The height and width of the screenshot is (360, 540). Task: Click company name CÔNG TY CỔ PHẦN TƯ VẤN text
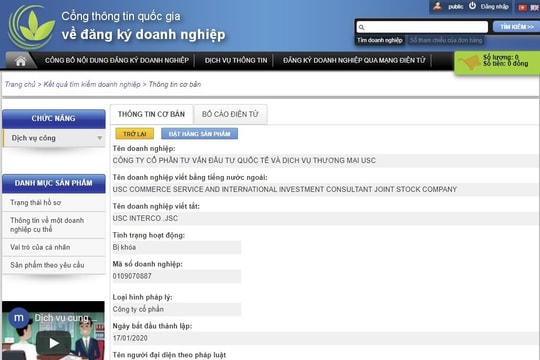click(x=244, y=161)
